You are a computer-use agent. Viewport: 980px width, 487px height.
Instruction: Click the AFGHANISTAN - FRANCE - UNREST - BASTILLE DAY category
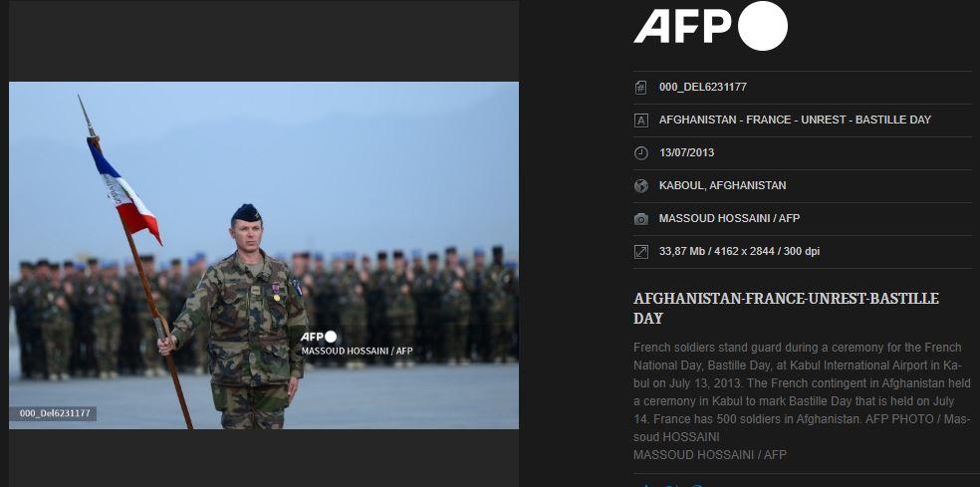pos(795,120)
